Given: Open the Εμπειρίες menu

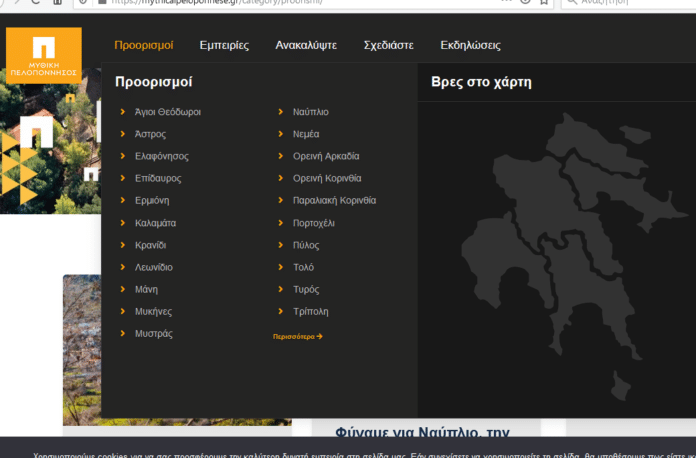Looking at the screenshot, I should point(224,45).
